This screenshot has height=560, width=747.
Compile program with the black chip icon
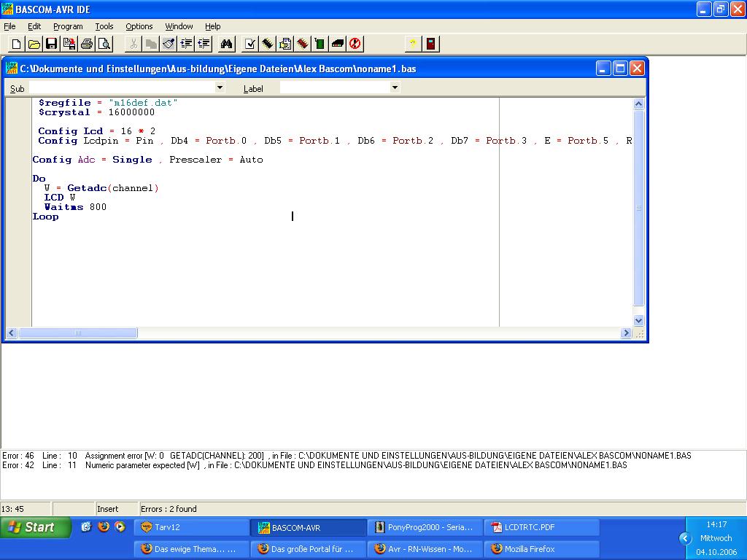268,44
